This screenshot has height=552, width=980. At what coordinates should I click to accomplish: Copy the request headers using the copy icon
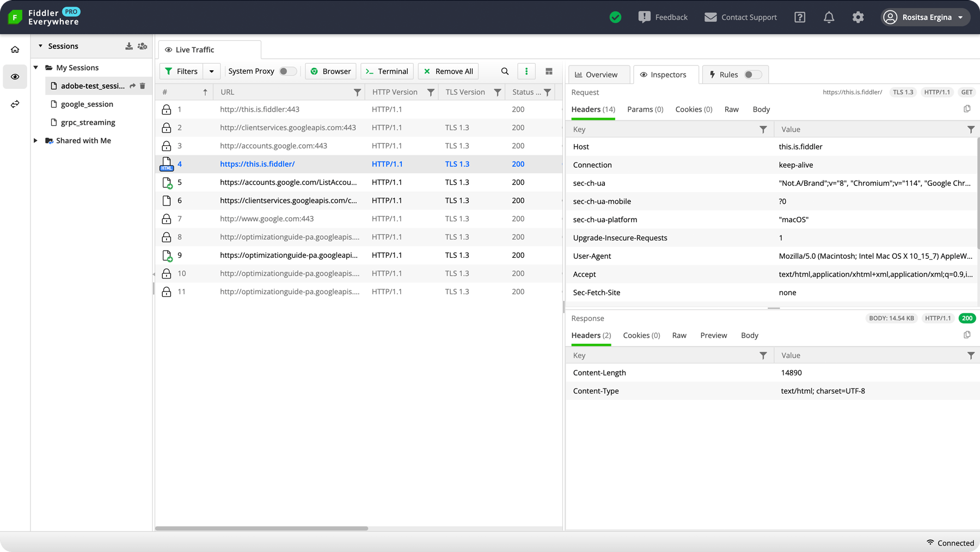tap(967, 108)
